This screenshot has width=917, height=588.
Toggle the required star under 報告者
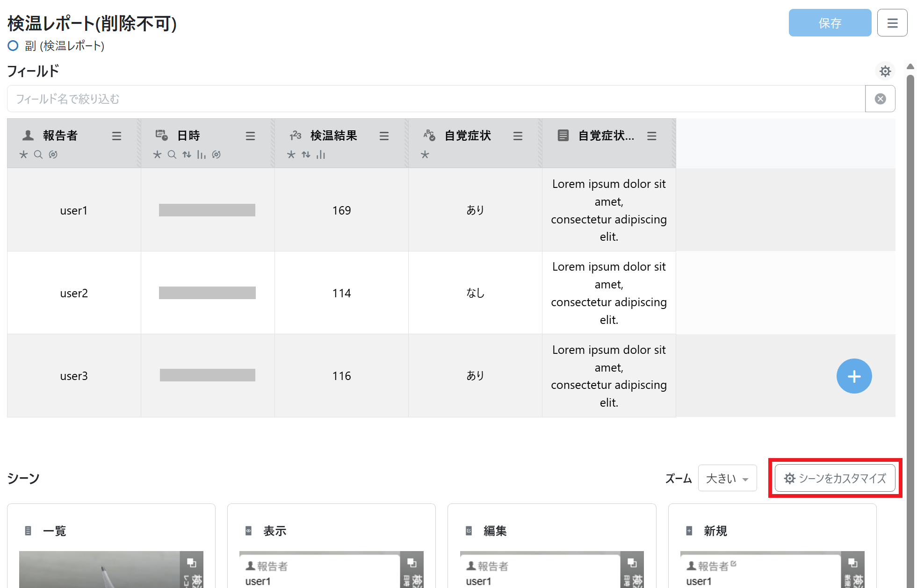pyautogui.click(x=23, y=155)
